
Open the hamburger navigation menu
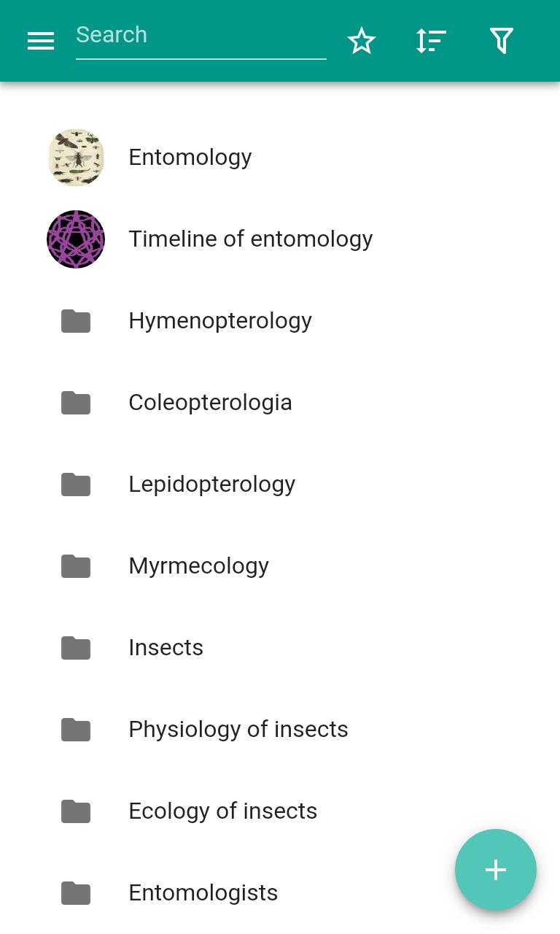41,41
